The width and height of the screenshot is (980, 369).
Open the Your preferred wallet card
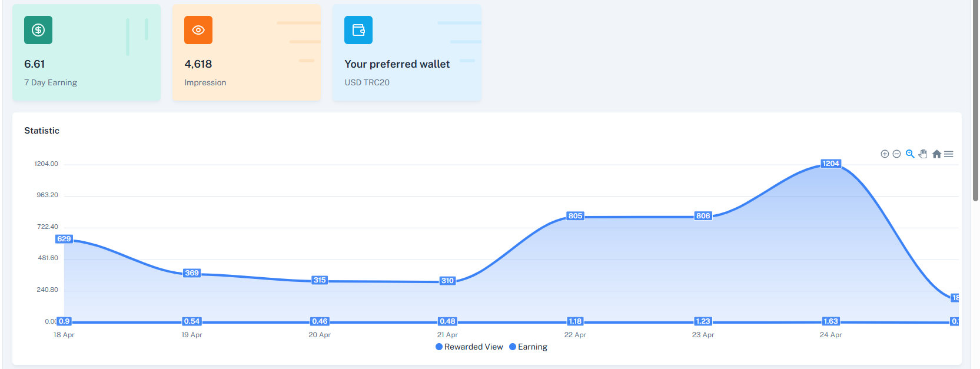(x=407, y=52)
